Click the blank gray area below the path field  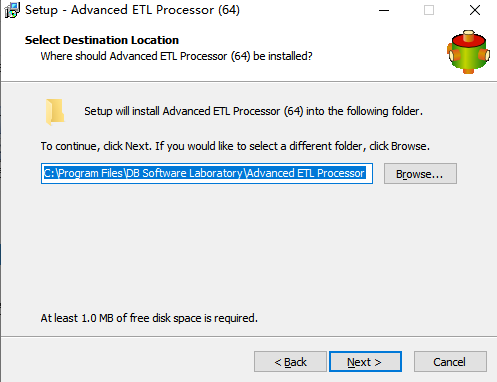248,247
